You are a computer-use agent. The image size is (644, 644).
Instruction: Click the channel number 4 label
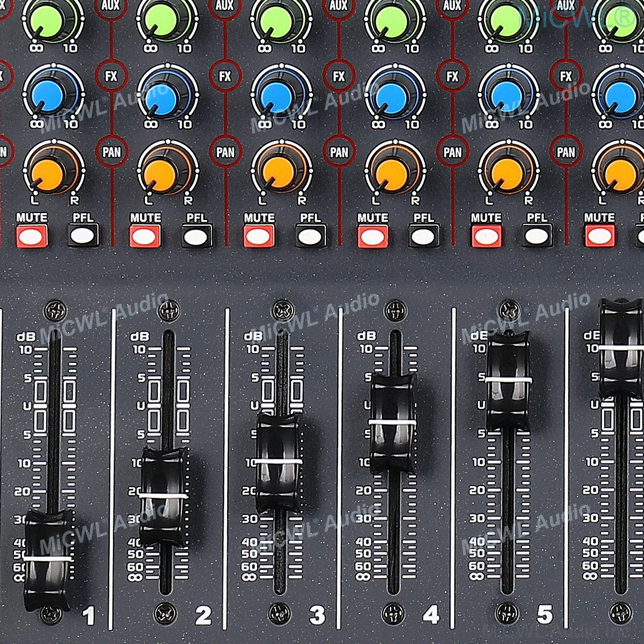point(431,615)
